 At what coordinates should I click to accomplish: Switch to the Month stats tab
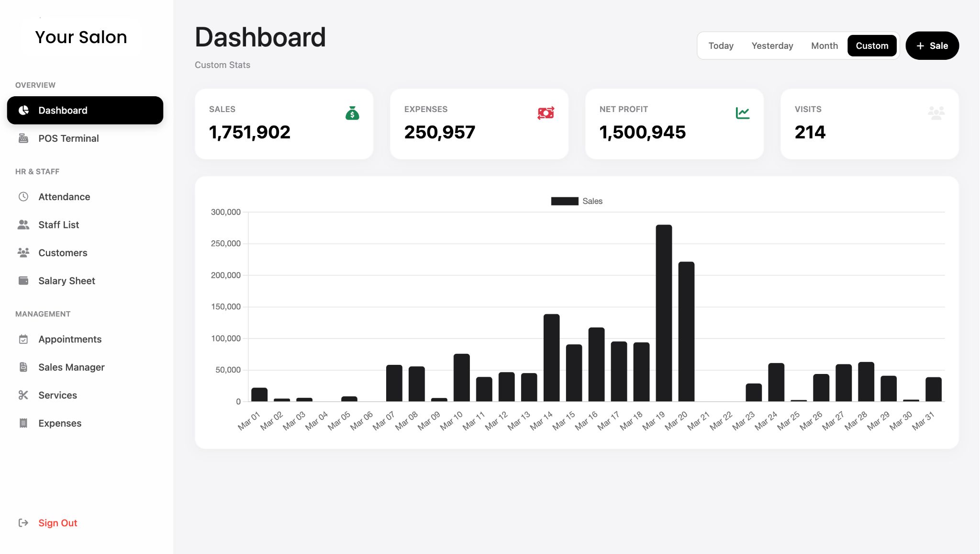(x=824, y=45)
